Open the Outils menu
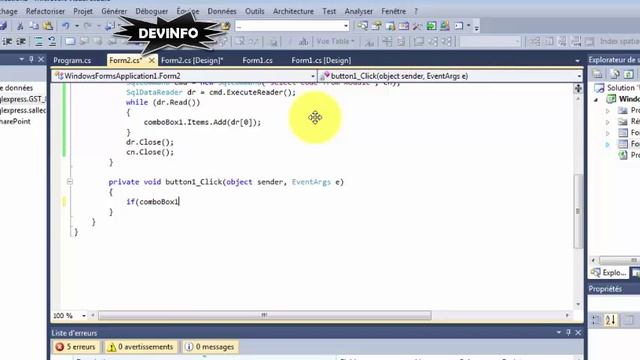Image resolution: width=640 pixels, height=360 pixels. coord(254,11)
